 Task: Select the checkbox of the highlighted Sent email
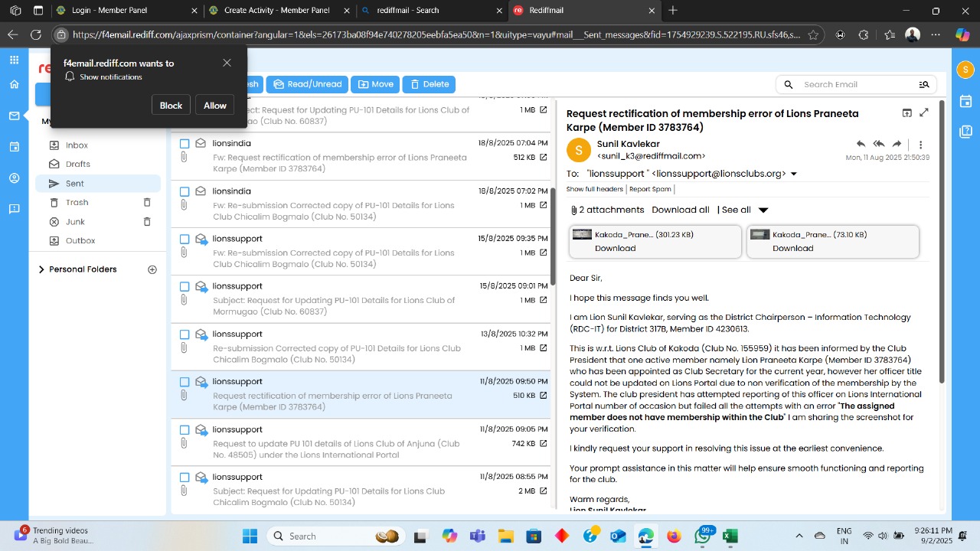(185, 381)
